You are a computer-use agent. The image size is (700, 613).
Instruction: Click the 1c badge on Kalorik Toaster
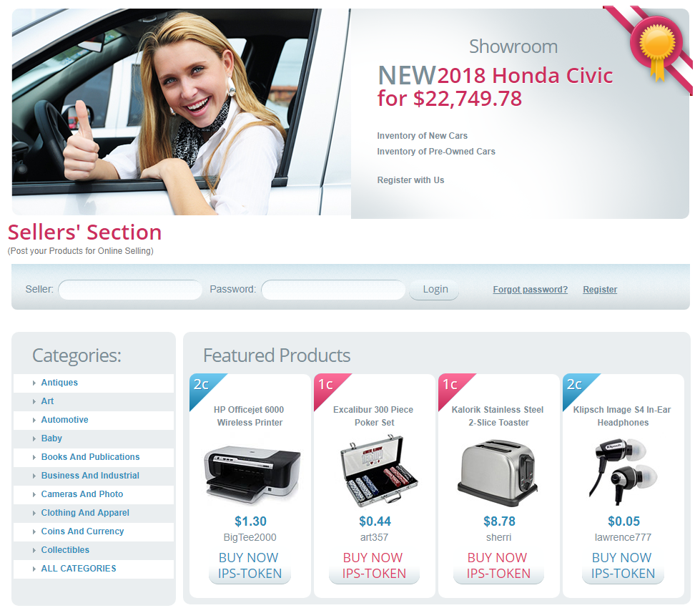(453, 388)
